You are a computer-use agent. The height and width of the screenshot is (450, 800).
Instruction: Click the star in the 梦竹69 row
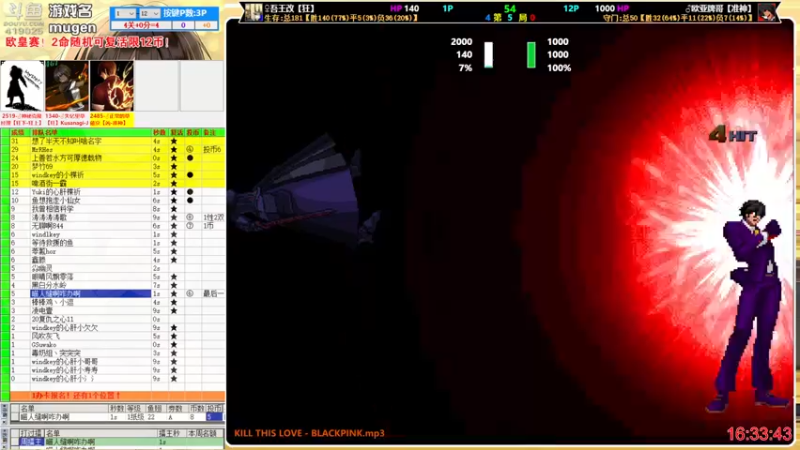[x=173, y=166]
